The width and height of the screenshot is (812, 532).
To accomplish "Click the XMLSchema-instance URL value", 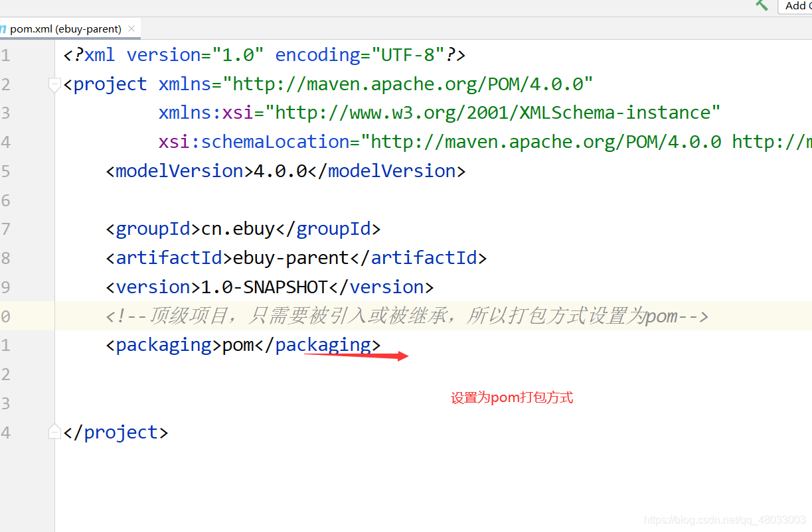I will click(493, 113).
